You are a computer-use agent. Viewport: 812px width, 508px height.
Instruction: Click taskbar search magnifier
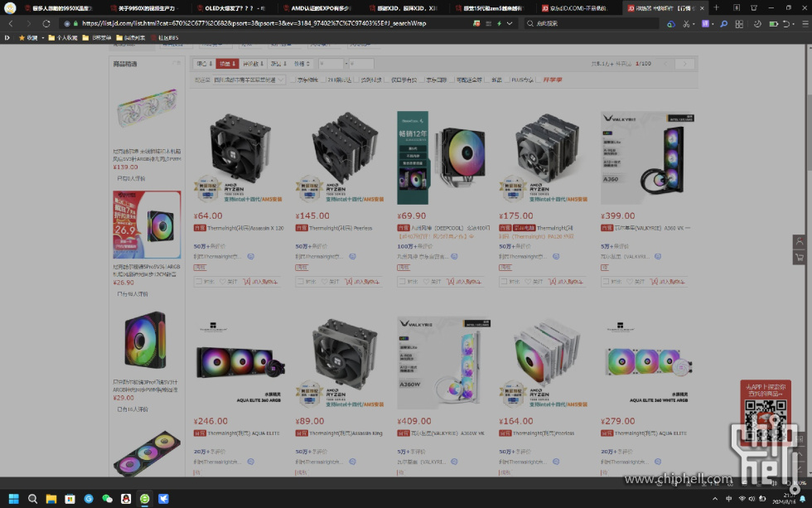(32, 499)
